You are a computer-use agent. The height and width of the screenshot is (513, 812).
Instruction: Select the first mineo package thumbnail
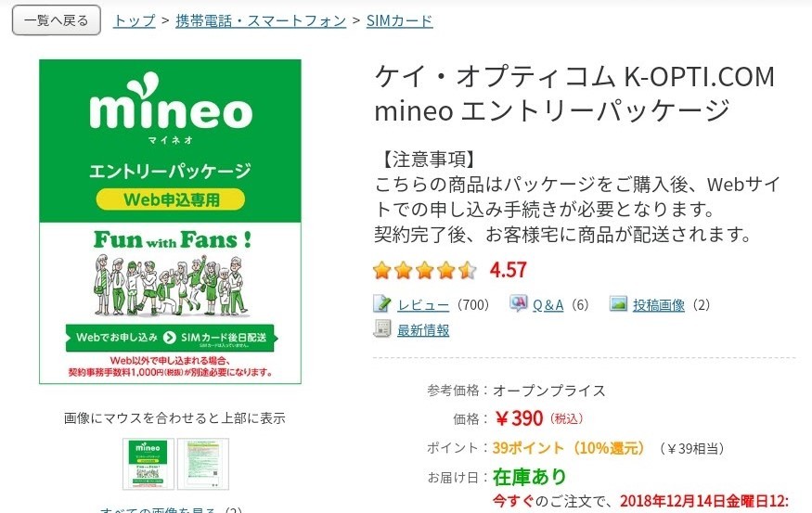pyautogui.click(x=148, y=464)
